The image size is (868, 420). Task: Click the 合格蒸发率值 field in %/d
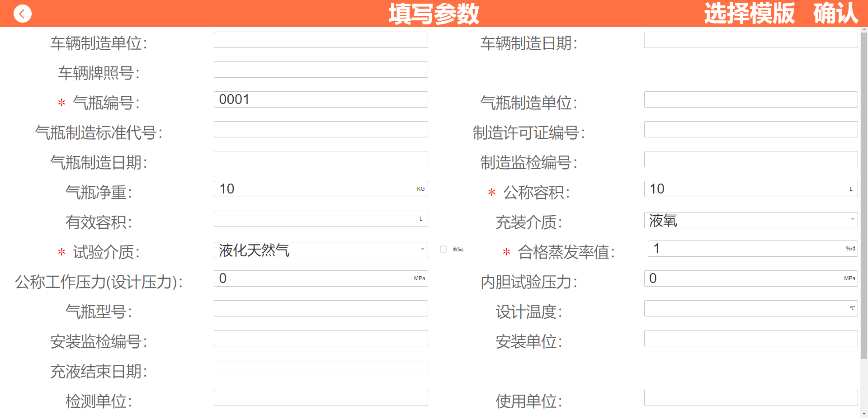(753, 249)
